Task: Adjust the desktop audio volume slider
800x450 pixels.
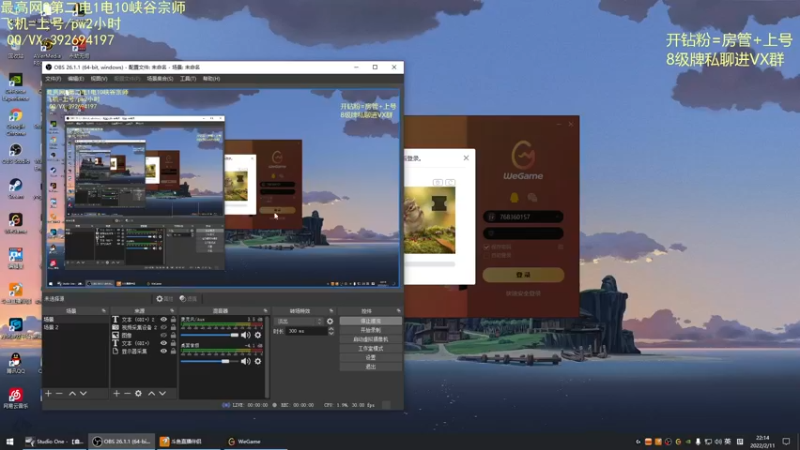Action: pyautogui.click(x=210, y=361)
